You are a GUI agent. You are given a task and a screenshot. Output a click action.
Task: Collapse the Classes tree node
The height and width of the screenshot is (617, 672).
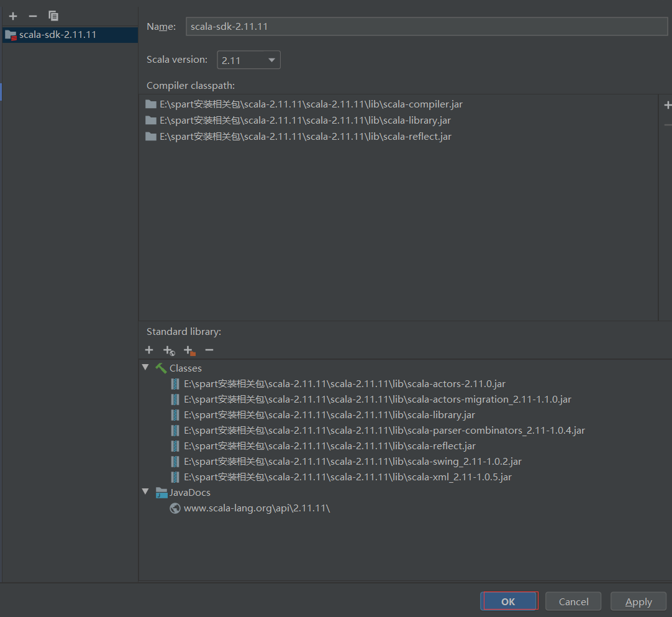[x=146, y=367]
